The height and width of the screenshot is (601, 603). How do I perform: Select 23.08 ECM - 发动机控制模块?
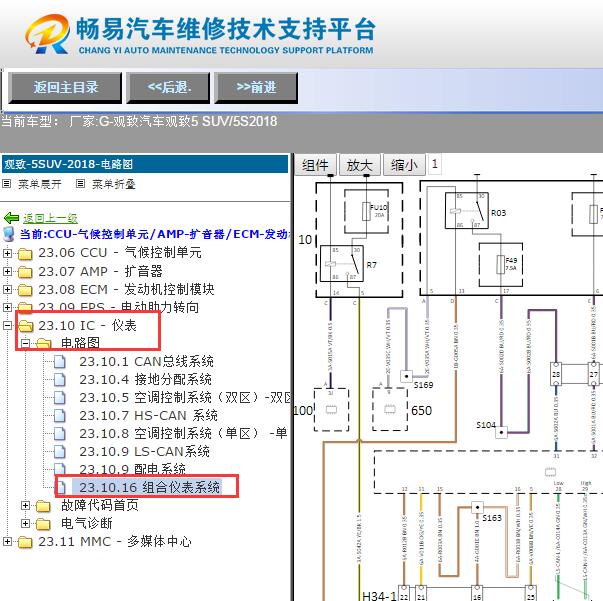coord(126,289)
